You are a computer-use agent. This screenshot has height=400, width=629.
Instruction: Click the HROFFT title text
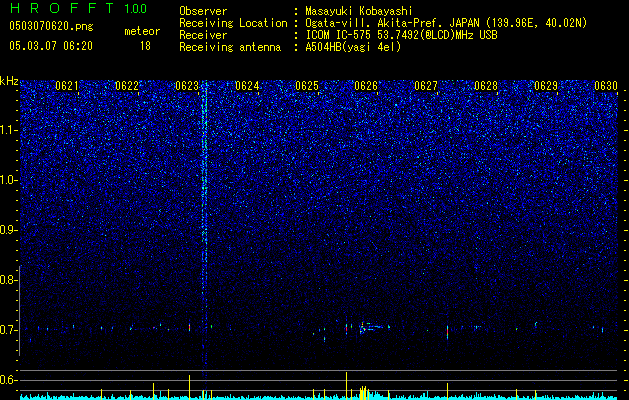click(63, 8)
